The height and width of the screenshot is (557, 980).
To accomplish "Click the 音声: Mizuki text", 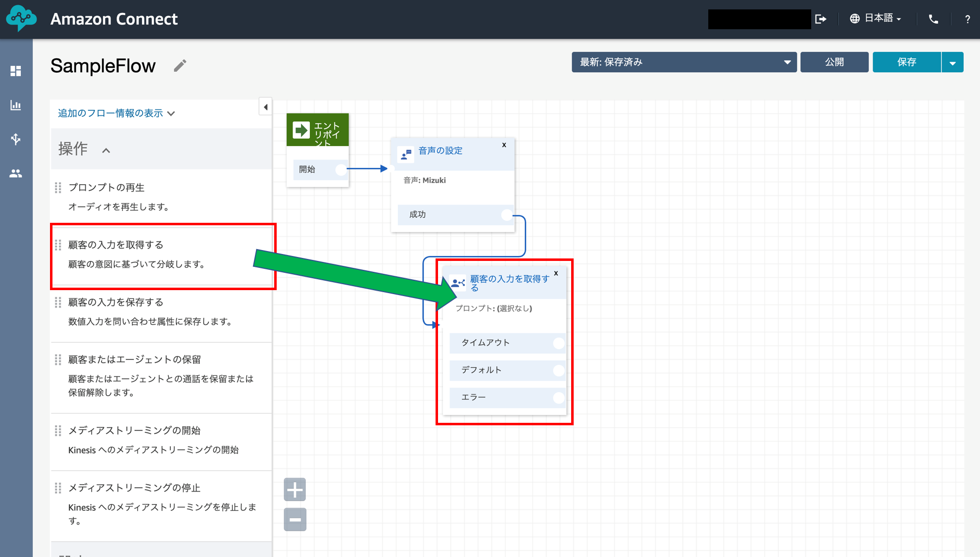I will coord(425,180).
